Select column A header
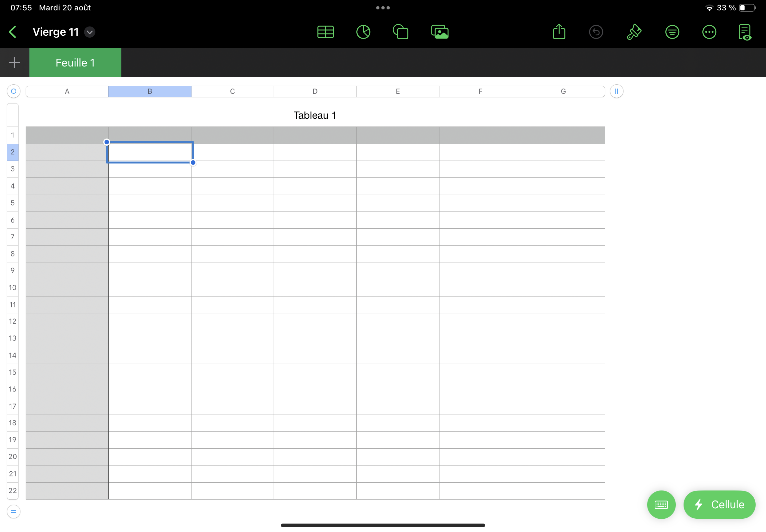The width and height of the screenshot is (766, 532). pyautogui.click(x=67, y=91)
